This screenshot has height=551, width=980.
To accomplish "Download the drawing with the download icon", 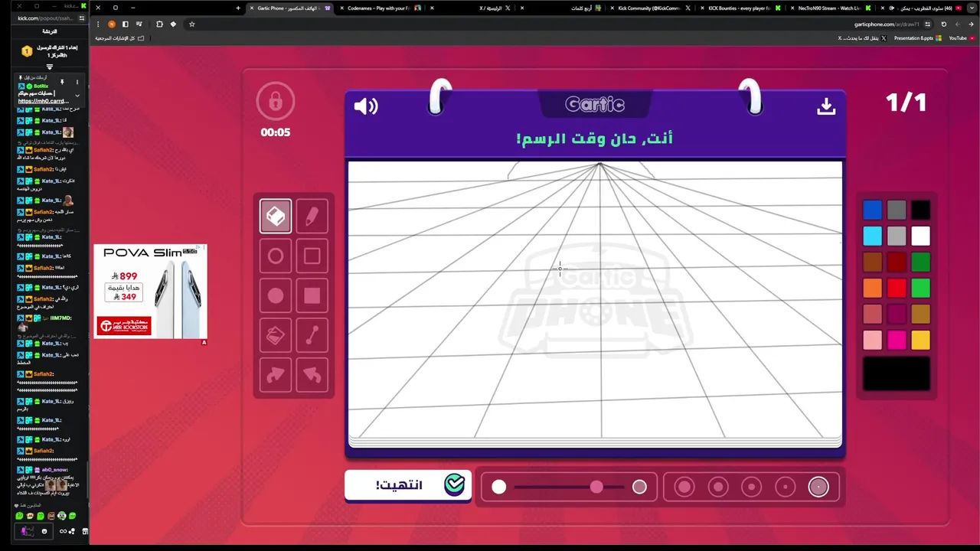I will [825, 106].
